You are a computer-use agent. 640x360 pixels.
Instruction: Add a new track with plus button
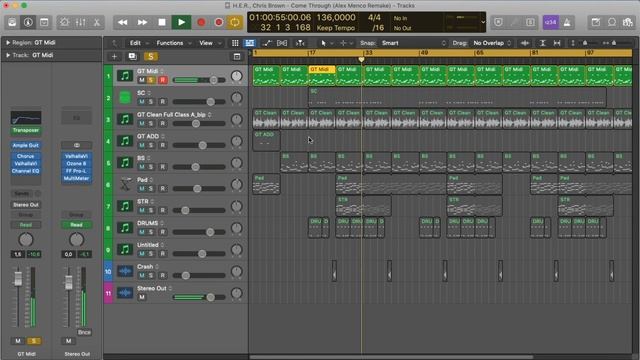pos(114,56)
